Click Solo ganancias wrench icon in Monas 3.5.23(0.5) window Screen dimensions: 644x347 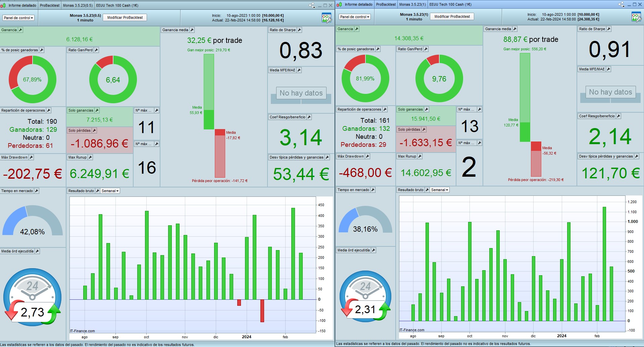tap(97, 110)
